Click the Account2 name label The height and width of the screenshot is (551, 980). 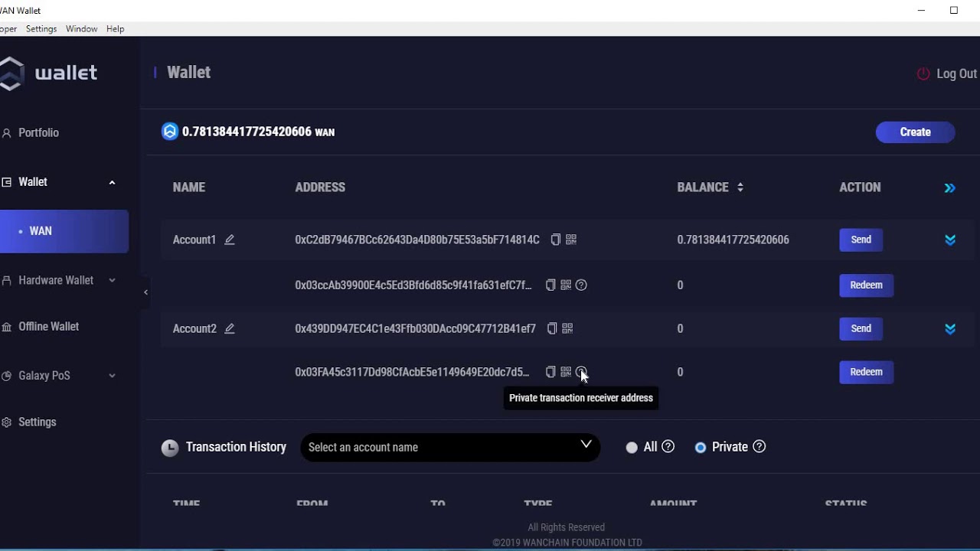194,328
